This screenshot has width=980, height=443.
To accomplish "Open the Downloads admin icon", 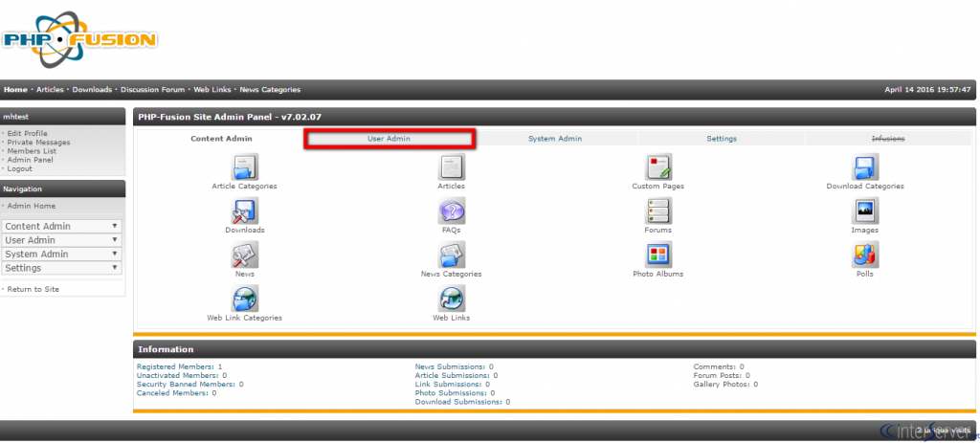I will click(244, 210).
